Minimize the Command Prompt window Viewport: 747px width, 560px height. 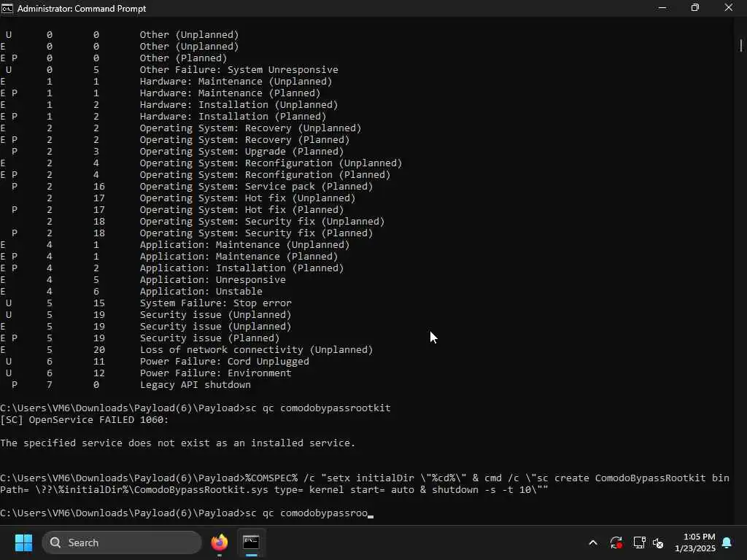pos(662,8)
